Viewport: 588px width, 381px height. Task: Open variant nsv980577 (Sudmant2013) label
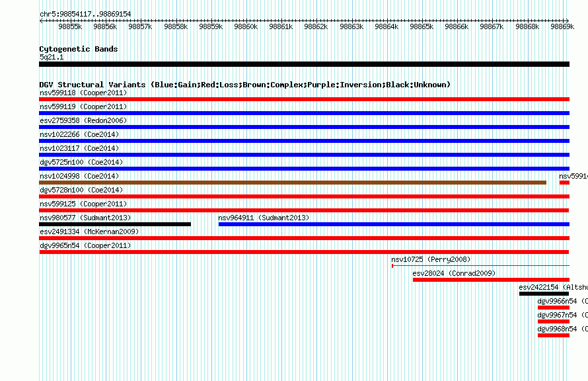85,218
